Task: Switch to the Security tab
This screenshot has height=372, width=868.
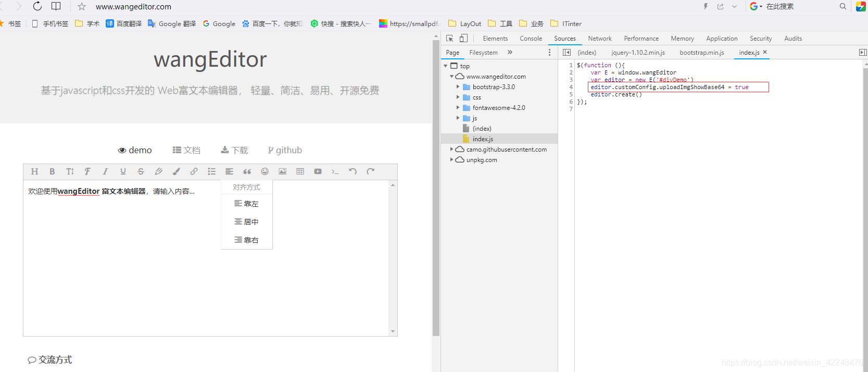Action: pyautogui.click(x=761, y=39)
